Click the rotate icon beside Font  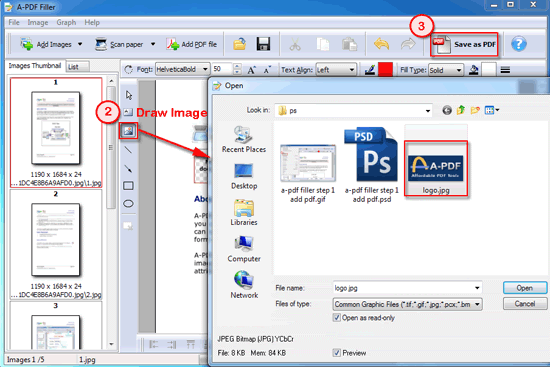[128, 69]
